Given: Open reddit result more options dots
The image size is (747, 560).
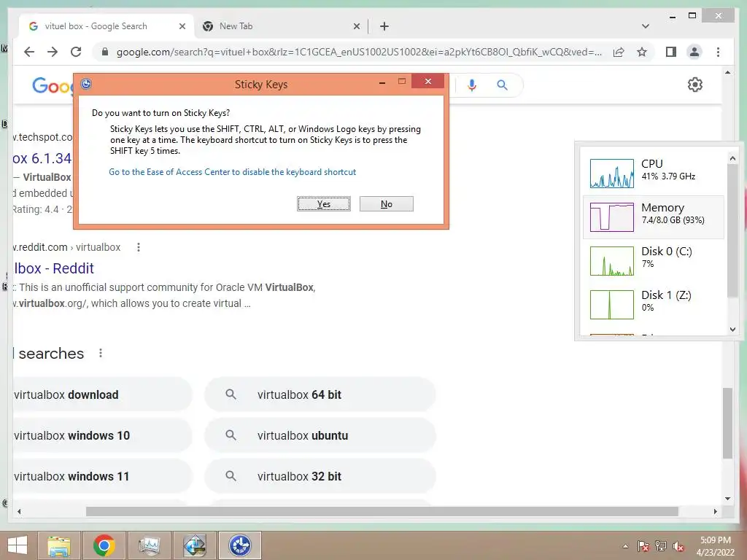Looking at the screenshot, I should click(x=138, y=247).
